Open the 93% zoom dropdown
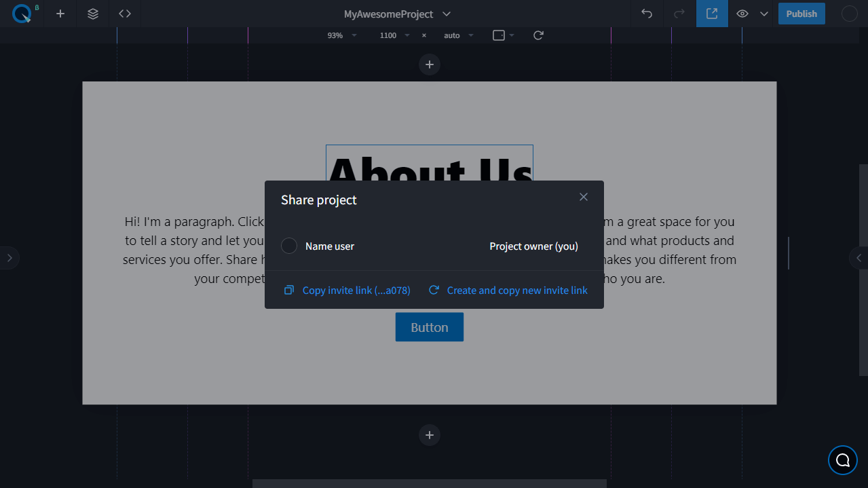 pos(342,35)
